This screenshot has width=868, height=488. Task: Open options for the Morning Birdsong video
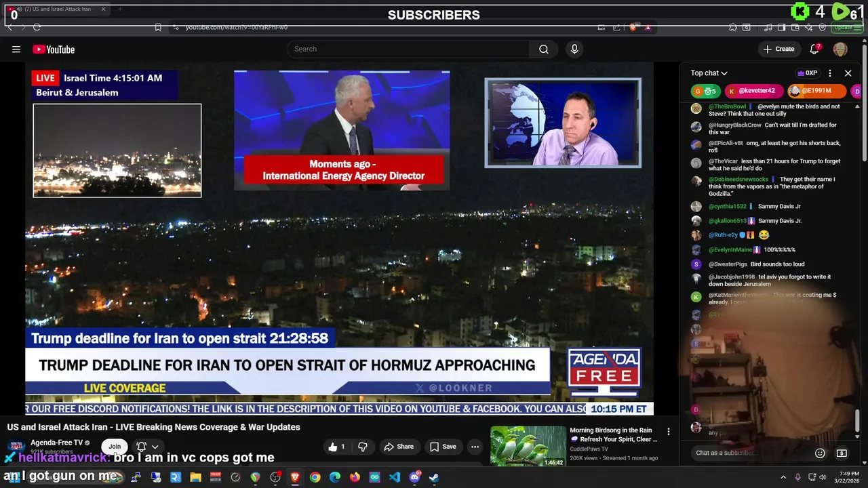[668, 432]
